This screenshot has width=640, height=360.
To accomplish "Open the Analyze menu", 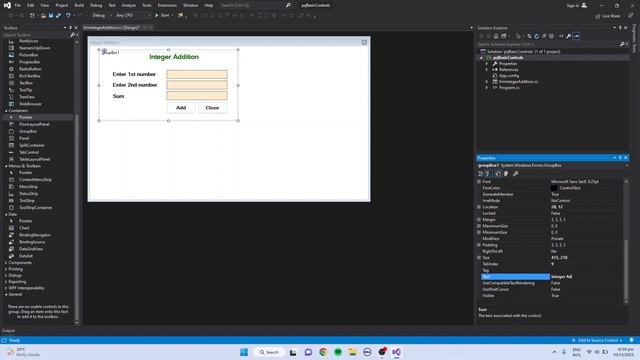I will click(x=129, y=5).
